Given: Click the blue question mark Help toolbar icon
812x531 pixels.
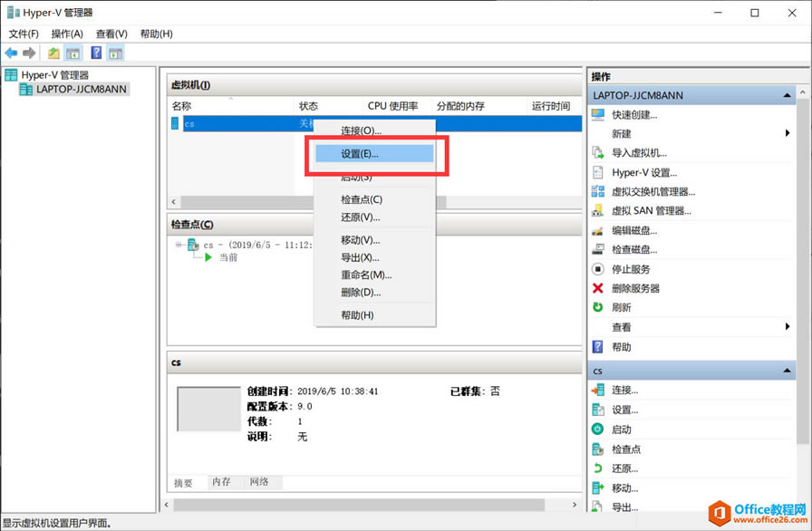Looking at the screenshot, I should [96, 53].
